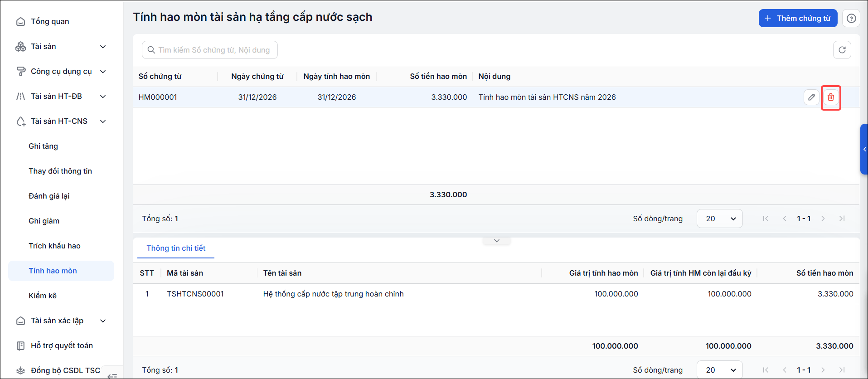Go to previous page in upper pager
The width and height of the screenshot is (868, 379).
[x=785, y=219]
